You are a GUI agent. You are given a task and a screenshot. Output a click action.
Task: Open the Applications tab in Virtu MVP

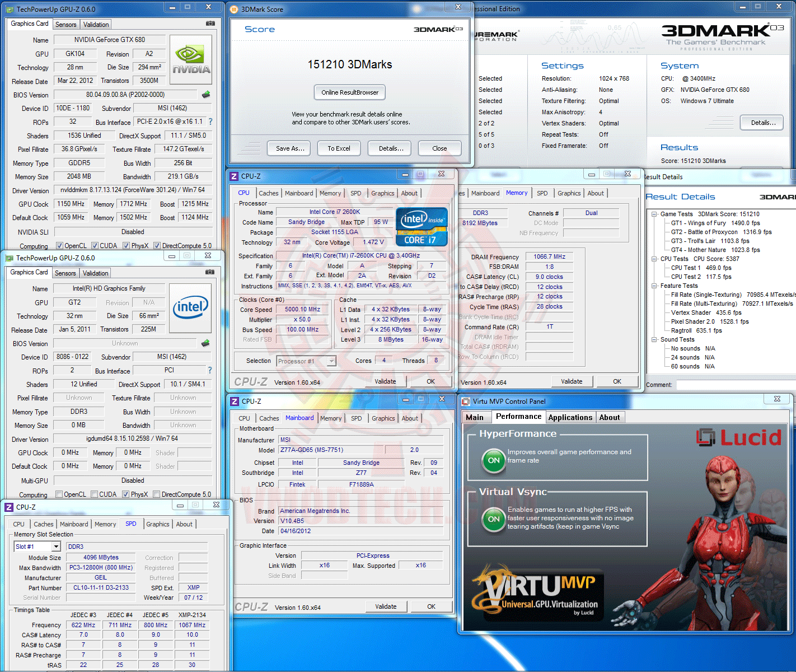coord(570,417)
